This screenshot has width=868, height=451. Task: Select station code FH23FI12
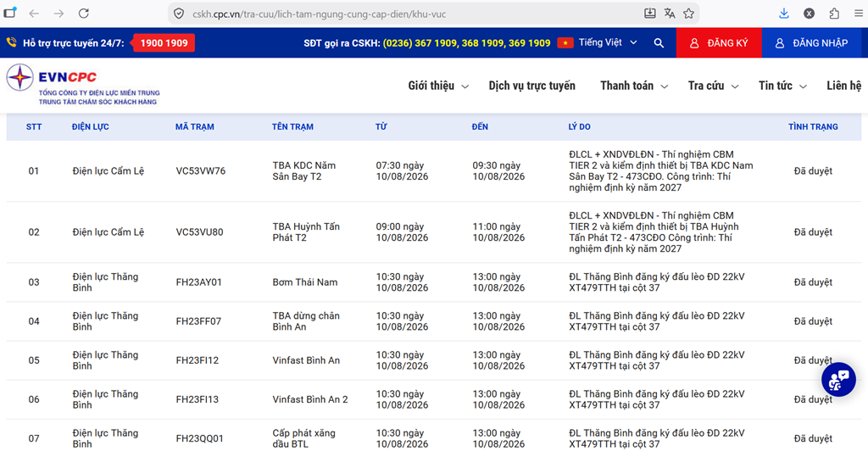[197, 360]
